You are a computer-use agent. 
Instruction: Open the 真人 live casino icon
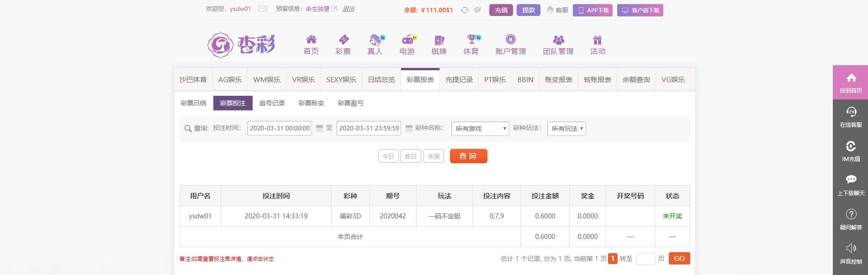coord(375,40)
